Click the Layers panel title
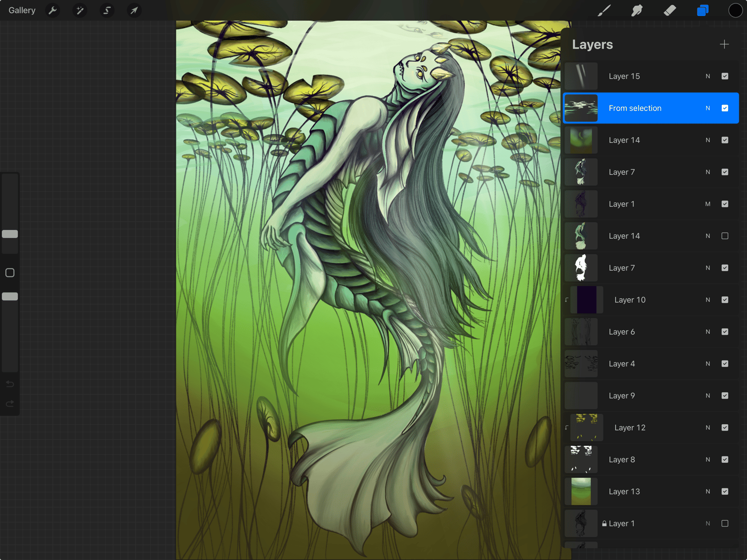747x560 pixels. 592,44
